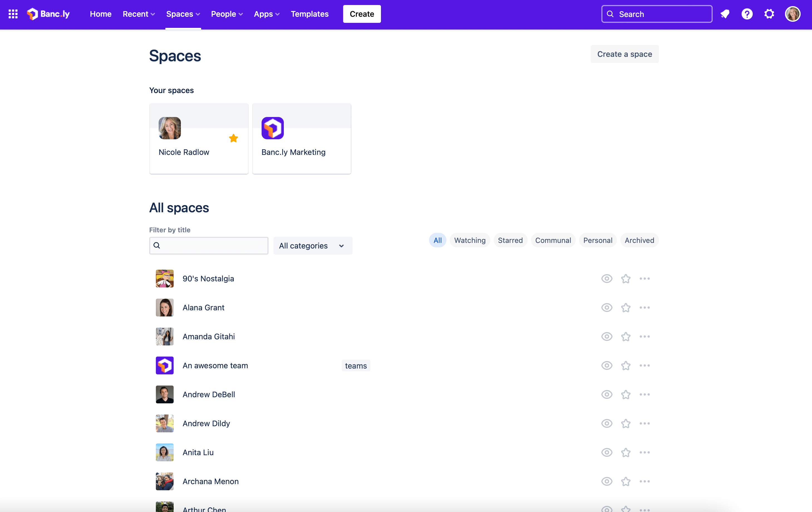Expand the People navigation dropdown
The image size is (812, 512).
tap(226, 14)
